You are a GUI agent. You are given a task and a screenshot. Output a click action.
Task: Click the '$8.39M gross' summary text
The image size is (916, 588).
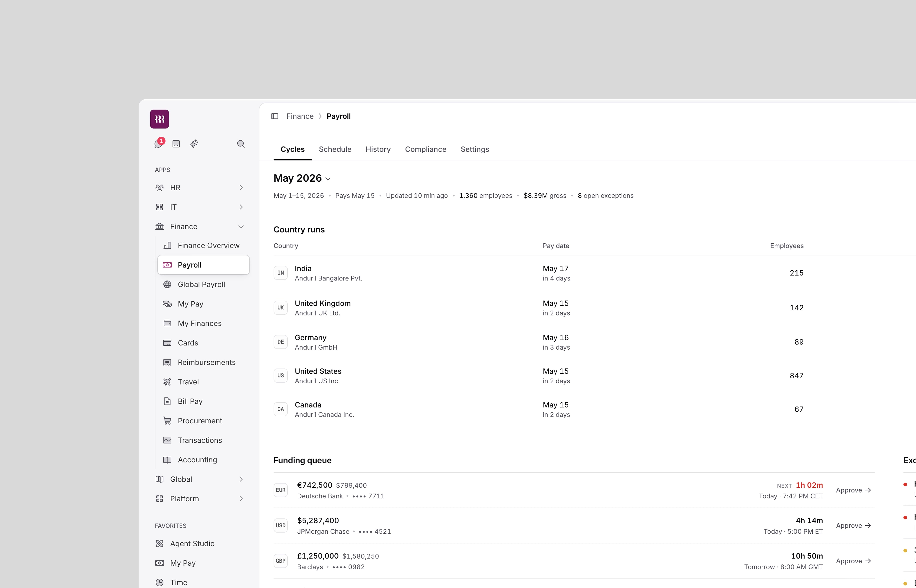[545, 195]
